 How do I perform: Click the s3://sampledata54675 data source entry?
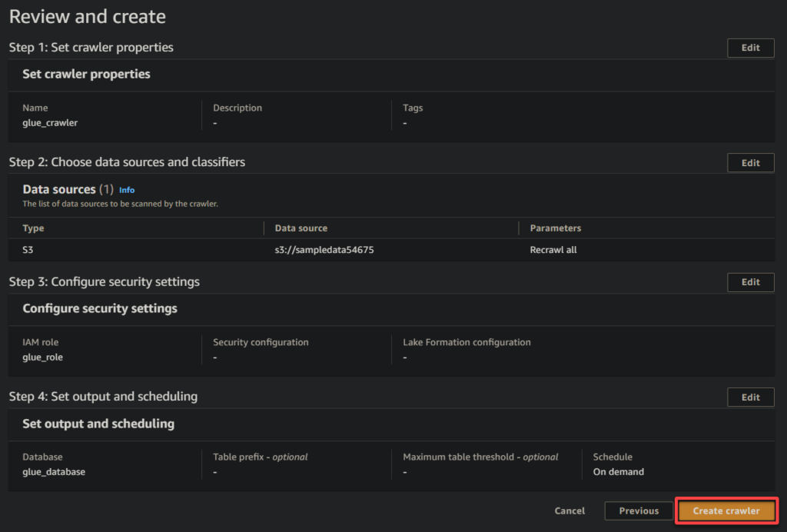pyautogui.click(x=323, y=251)
